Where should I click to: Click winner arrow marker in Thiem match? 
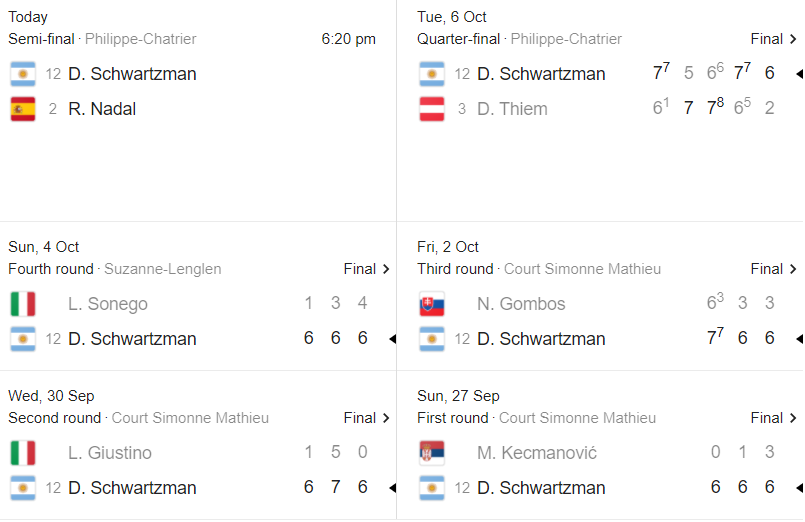799,74
